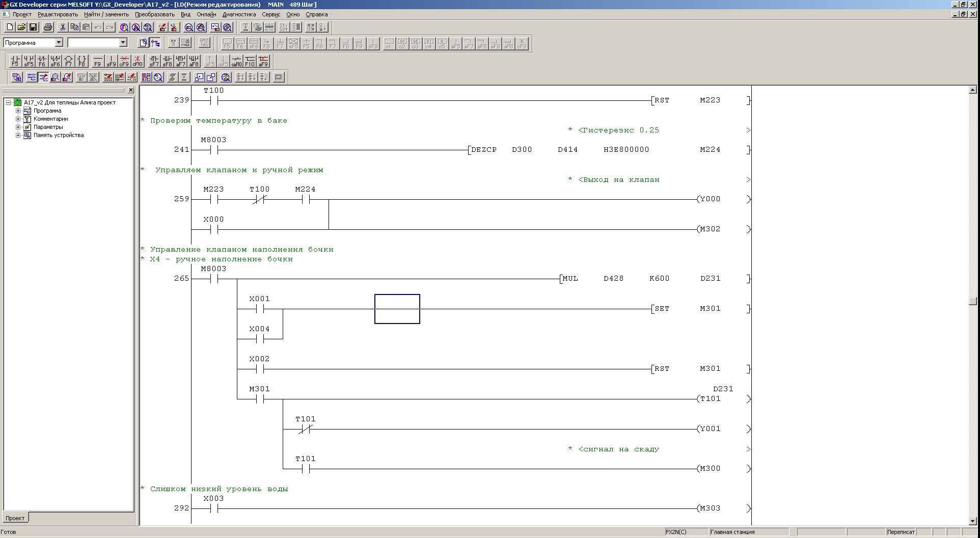The height and width of the screenshot is (538, 980).
Task: Open the Редактировать menu
Action: [58, 14]
